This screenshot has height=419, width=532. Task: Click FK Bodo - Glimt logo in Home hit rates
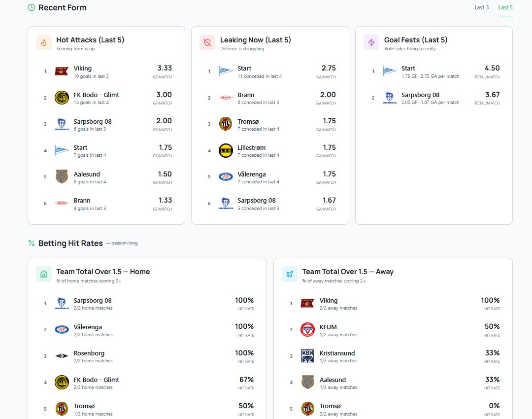coord(62,383)
